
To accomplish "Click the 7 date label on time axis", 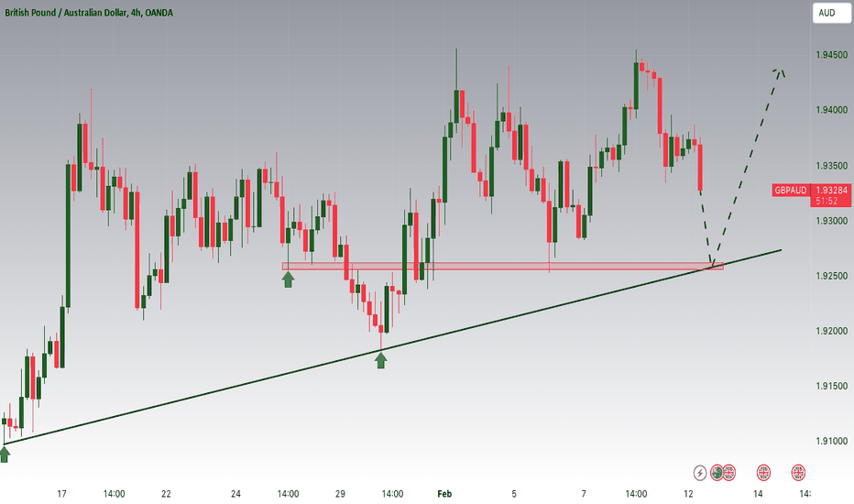I will click(x=584, y=494).
